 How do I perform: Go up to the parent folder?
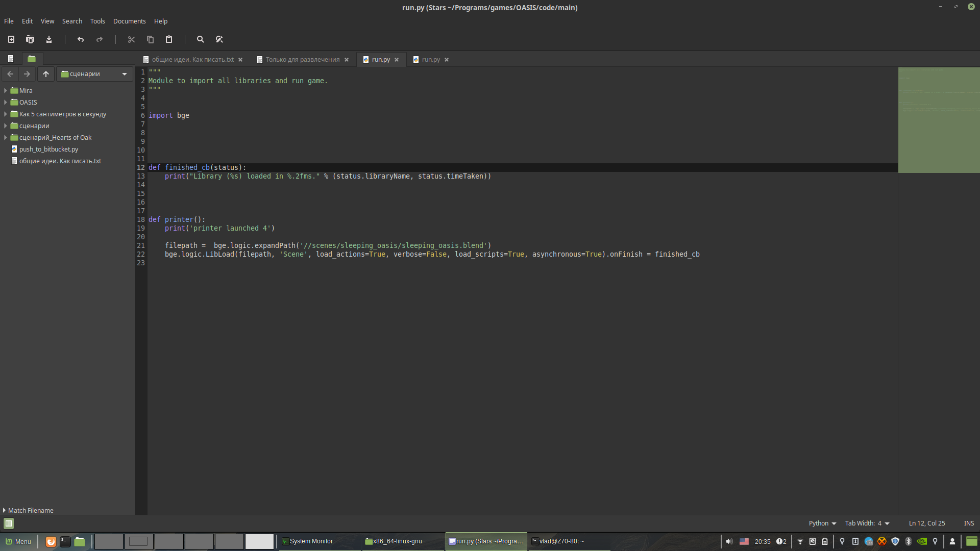[x=46, y=74]
